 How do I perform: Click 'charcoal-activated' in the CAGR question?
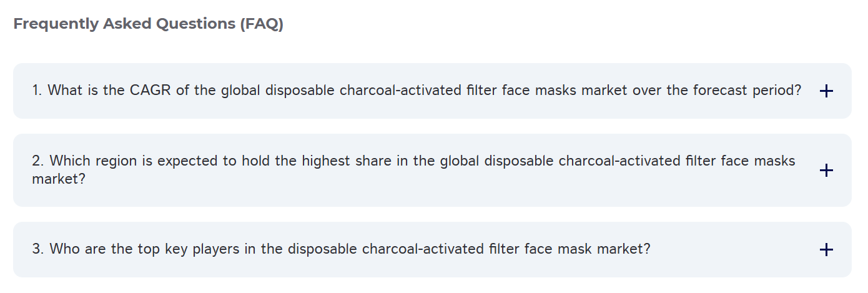click(x=400, y=91)
